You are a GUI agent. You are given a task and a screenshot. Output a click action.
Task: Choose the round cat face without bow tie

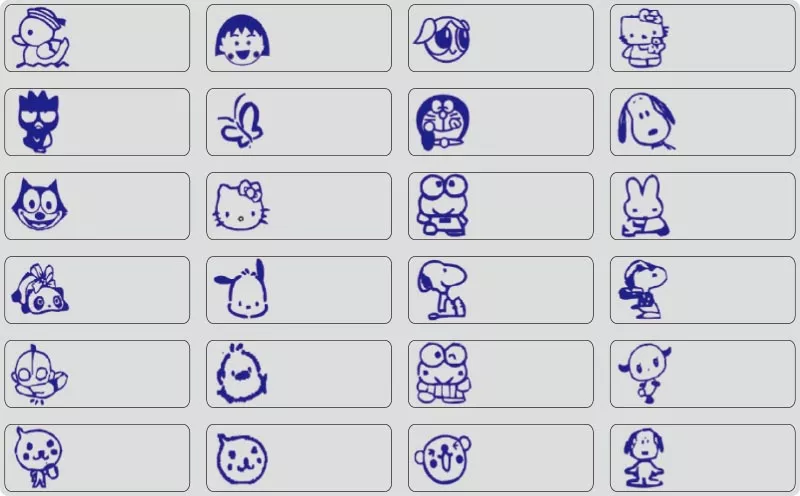coord(242,459)
